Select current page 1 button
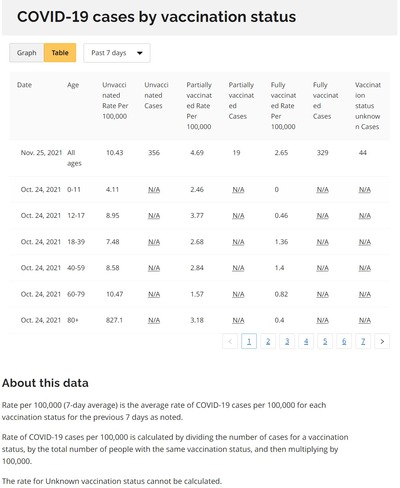 [x=249, y=341]
